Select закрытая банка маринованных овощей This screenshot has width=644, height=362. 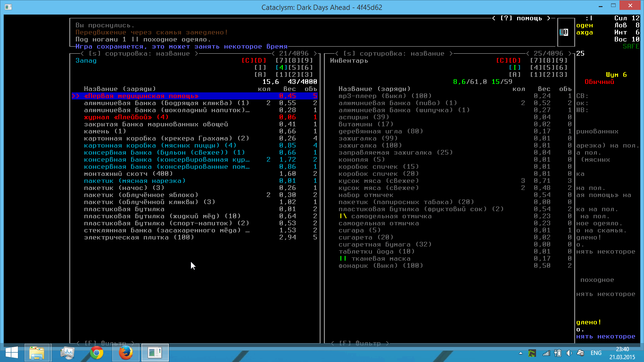pyautogui.click(x=195, y=124)
